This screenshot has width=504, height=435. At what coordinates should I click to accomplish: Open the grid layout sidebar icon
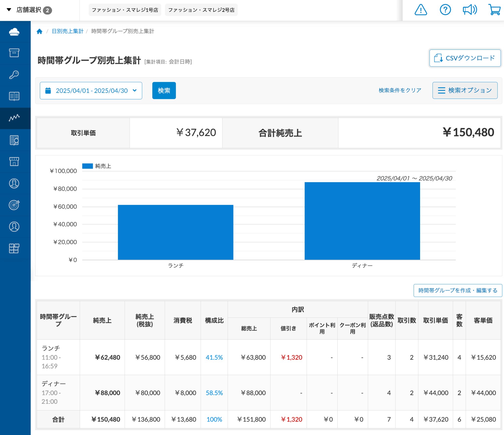14,248
